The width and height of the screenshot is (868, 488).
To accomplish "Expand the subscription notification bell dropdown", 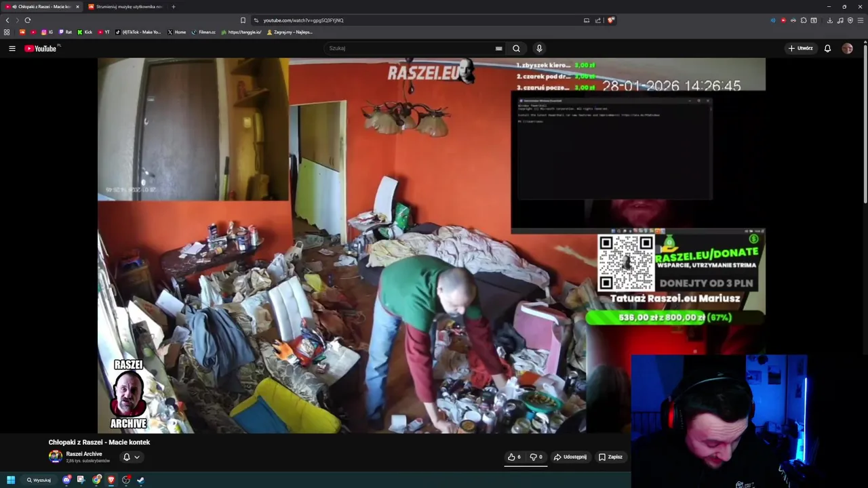I will 131,457.
